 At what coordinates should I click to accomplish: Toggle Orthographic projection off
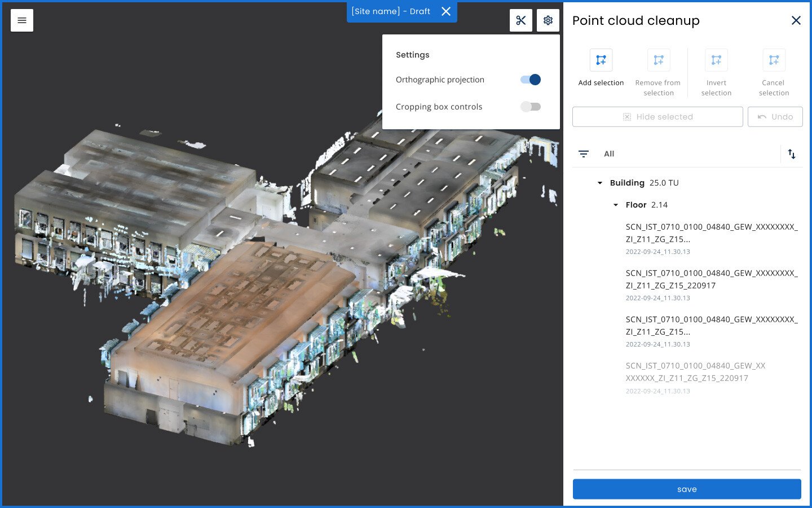pos(530,80)
